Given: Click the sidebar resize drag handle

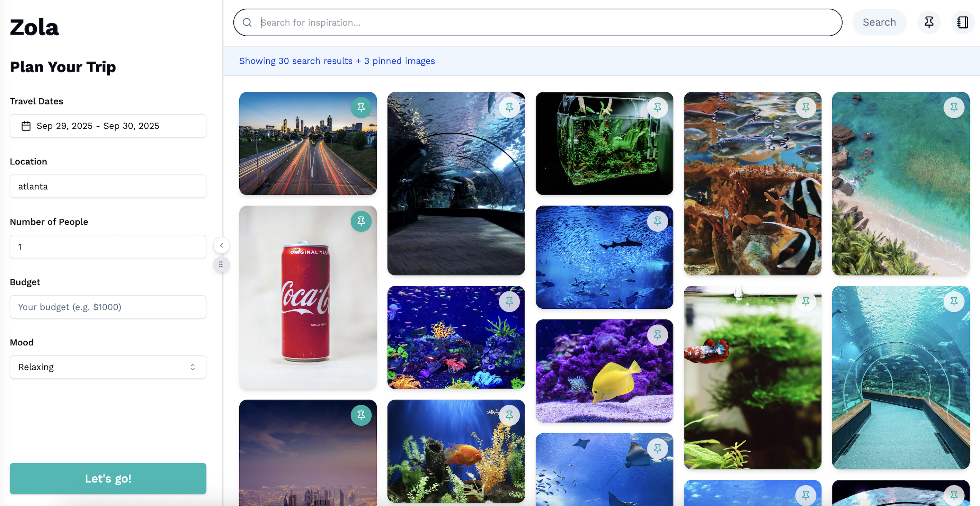Looking at the screenshot, I should [221, 264].
